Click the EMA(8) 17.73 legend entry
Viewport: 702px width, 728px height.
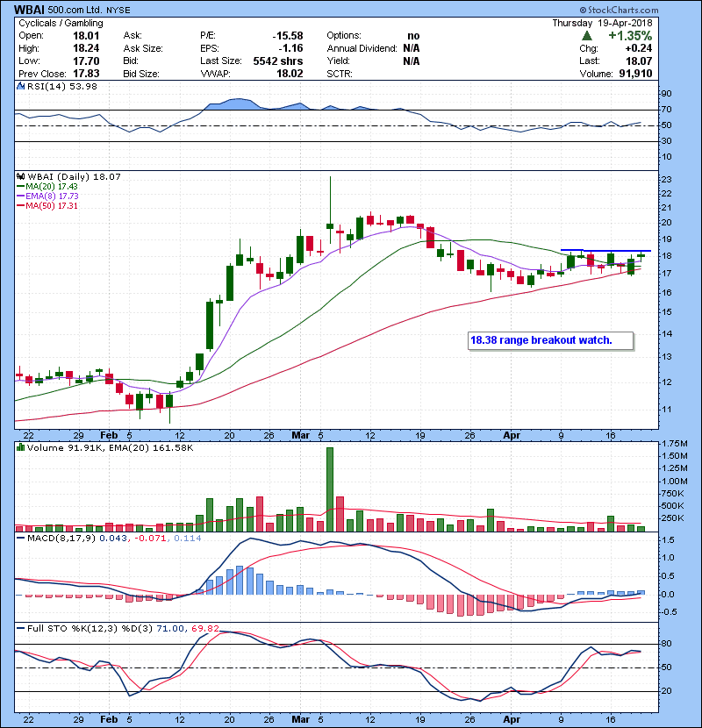[x=47, y=196]
